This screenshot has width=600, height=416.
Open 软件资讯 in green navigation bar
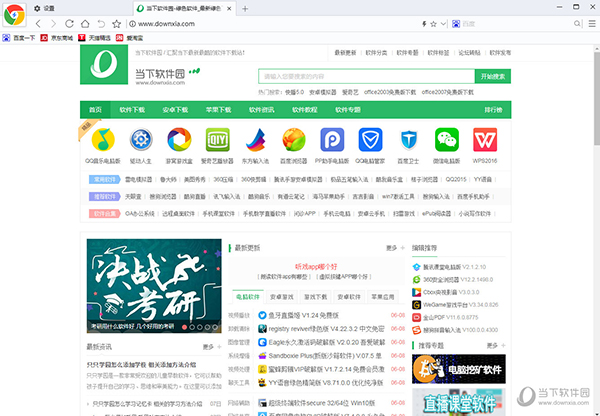click(x=262, y=110)
